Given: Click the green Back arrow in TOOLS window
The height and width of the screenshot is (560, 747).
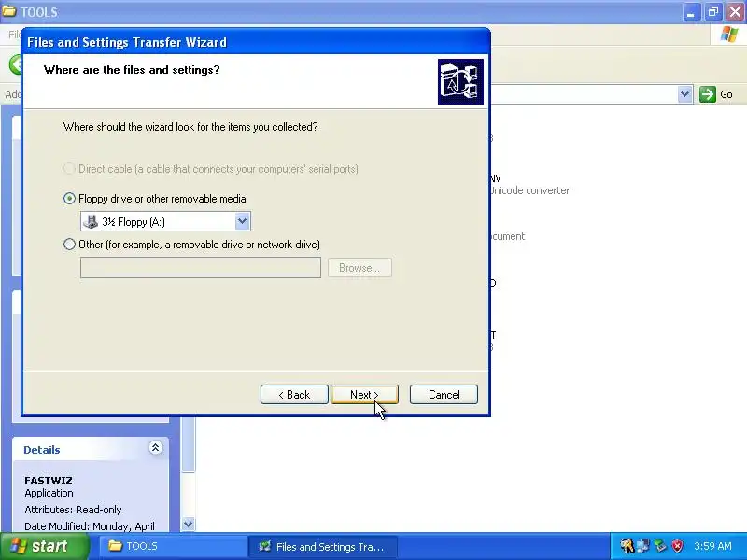Looking at the screenshot, I should click(16, 64).
